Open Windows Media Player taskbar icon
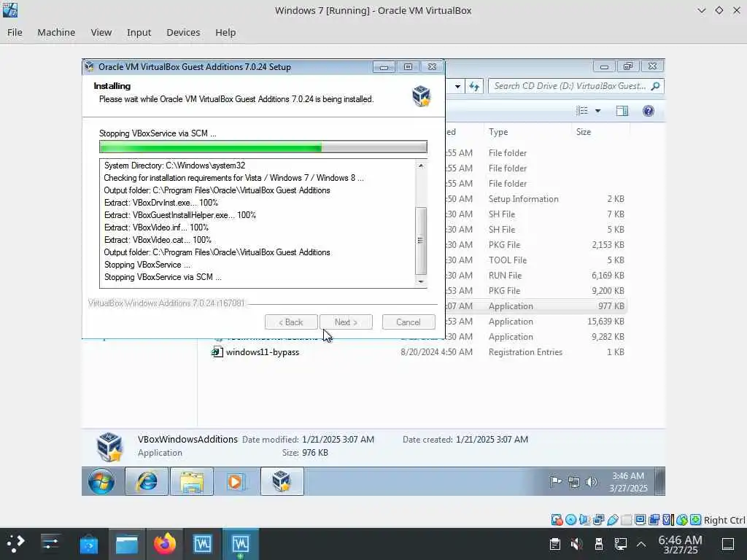747x560 pixels. [236, 482]
